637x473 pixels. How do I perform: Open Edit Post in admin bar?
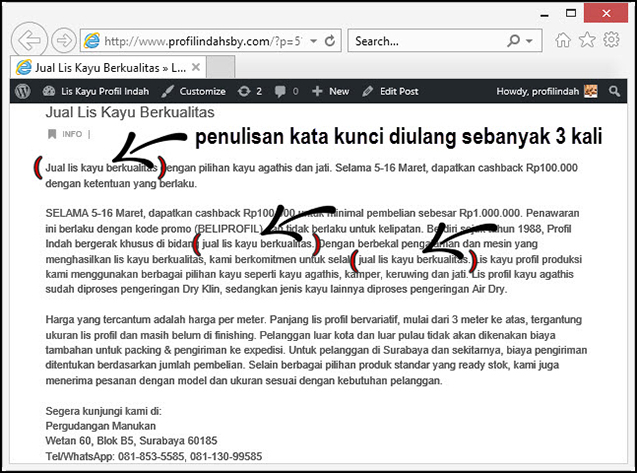399,91
